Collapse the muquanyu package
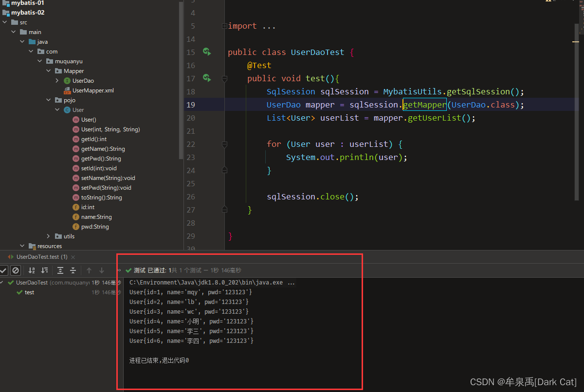 coord(40,61)
